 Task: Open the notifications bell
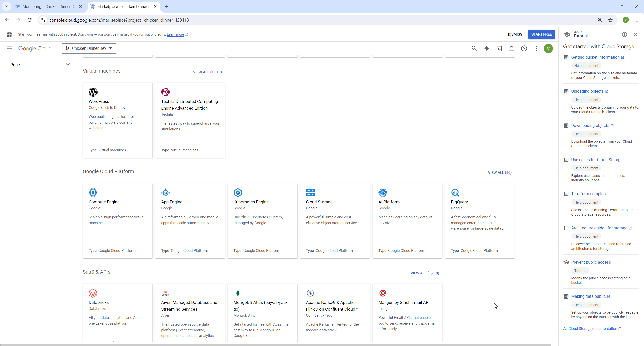point(511,48)
